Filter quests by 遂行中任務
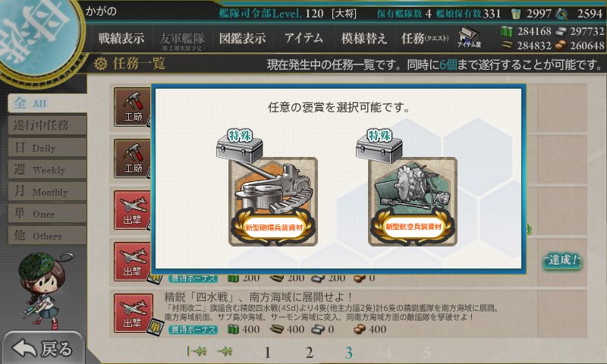Image resolution: width=607 pixels, height=364 pixels. pyautogui.click(x=47, y=125)
